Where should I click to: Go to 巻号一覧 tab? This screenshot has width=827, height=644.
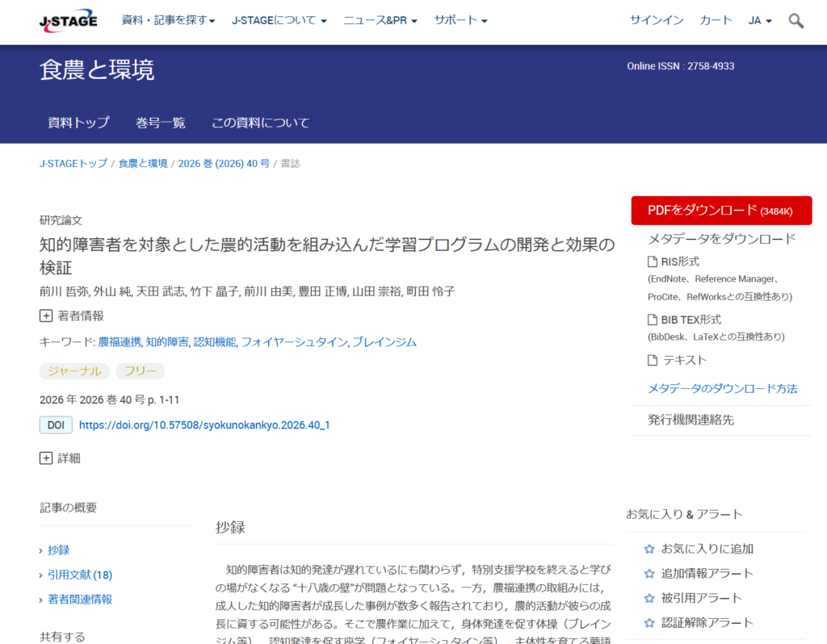tap(161, 123)
